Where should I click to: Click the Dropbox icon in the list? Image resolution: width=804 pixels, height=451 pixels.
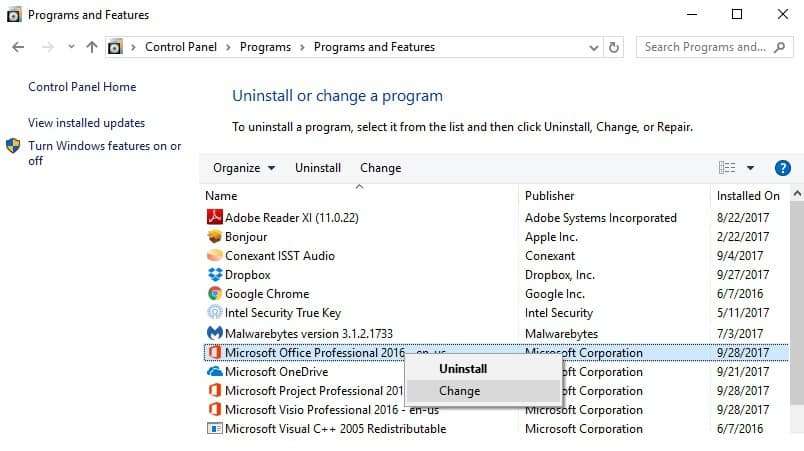(213, 275)
